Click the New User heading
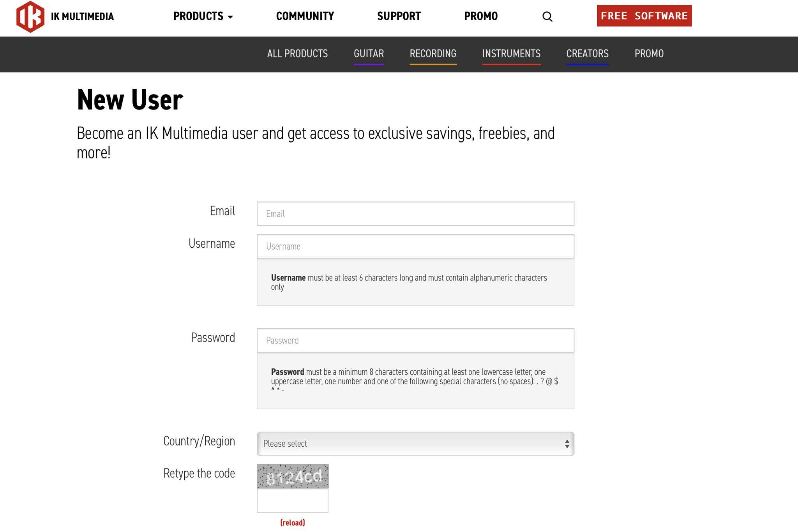The width and height of the screenshot is (798, 532). (x=130, y=100)
